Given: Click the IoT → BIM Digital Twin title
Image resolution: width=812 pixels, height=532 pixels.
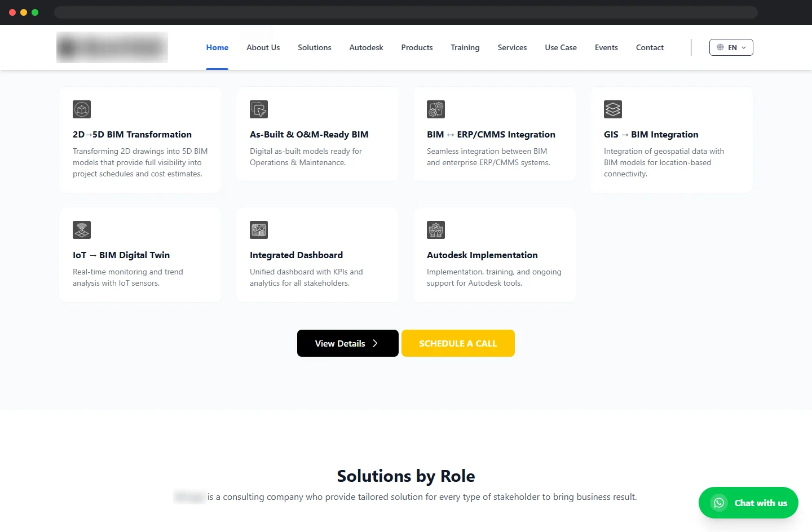Looking at the screenshot, I should coord(121,255).
